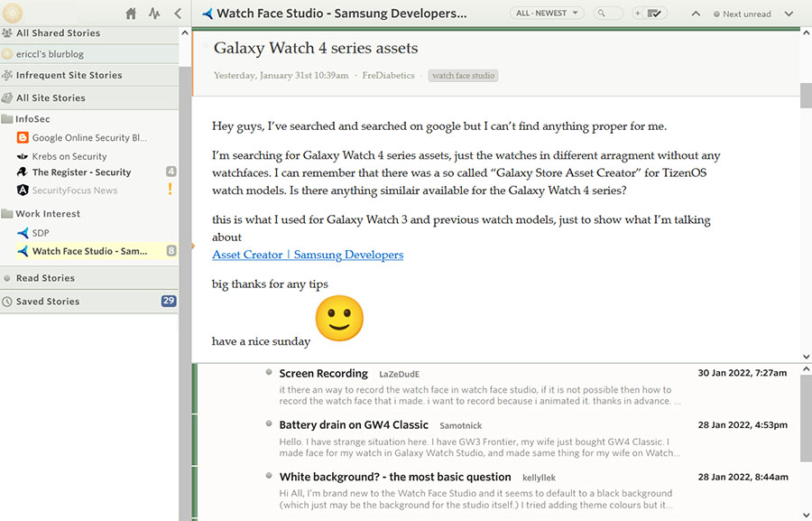Follow the Asset Creator | Samsung Developers link
The width and height of the screenshot is (812, 521).
click(308, 255)
